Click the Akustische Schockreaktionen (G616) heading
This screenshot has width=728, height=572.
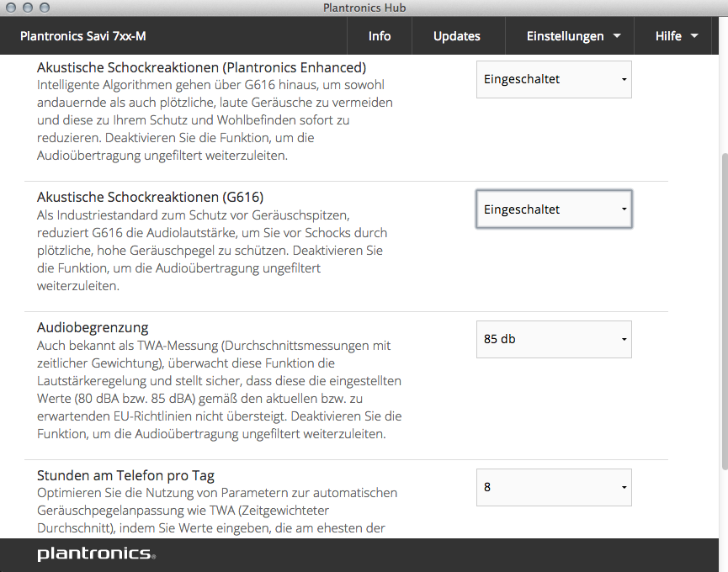click(150, 197)
